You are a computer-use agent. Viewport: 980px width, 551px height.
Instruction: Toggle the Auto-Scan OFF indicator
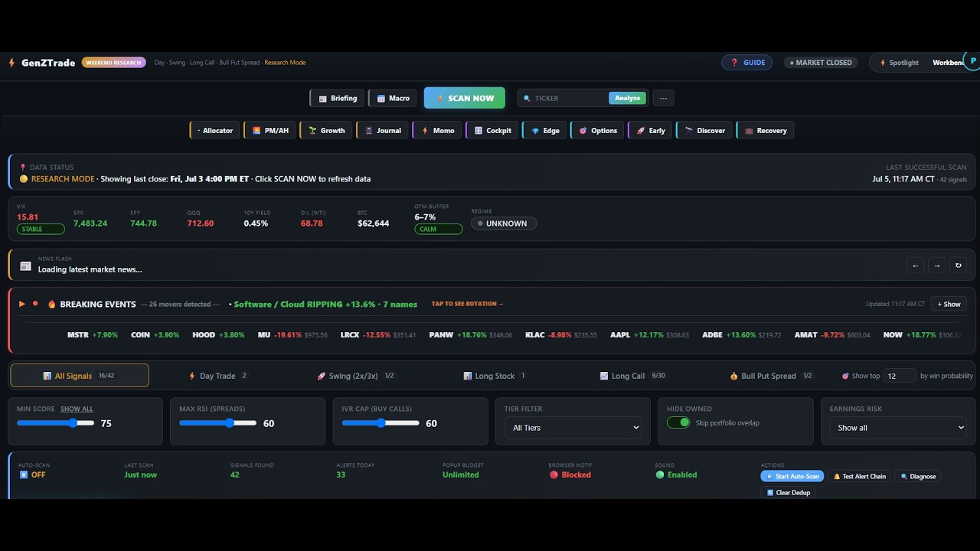[32, 474]
